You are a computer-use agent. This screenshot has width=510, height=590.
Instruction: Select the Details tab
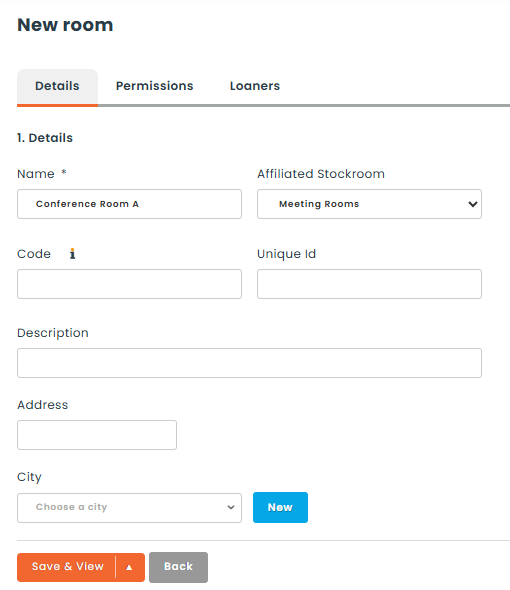57,87
